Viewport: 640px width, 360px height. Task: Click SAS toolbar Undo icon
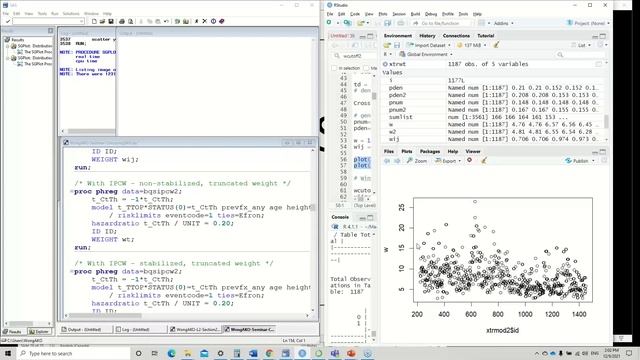point(166,21)
